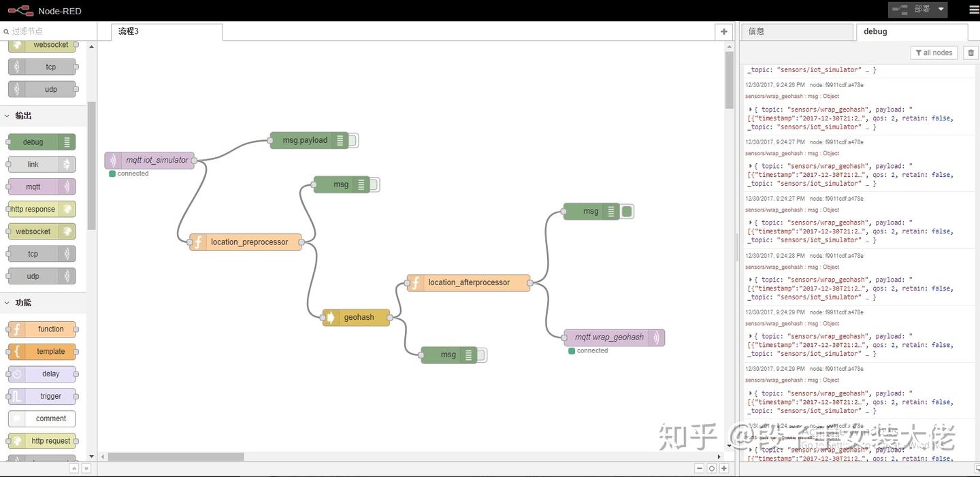This screenshot has width=980, height=477.
Task: Select the 流程3 flow tab
Action: tap(129, 31)
